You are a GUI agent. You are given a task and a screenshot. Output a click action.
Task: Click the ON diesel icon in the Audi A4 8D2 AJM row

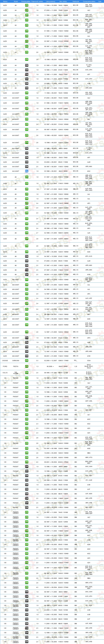(27, 84)
